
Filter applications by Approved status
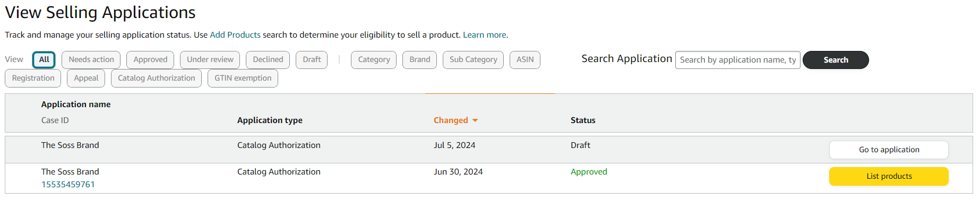coord(150,60)
